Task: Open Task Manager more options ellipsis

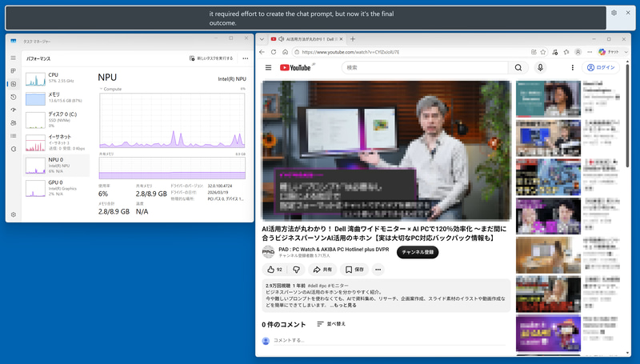Action: pos(246,58)
